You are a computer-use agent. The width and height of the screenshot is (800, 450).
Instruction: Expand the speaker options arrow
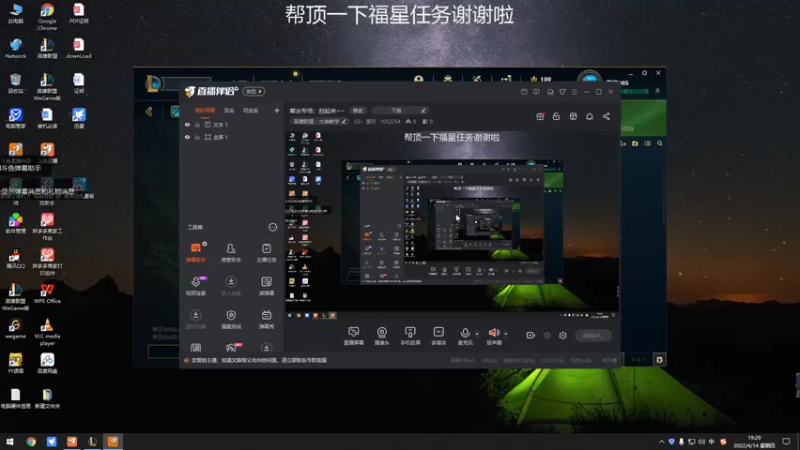pyautogui.click(x=506, y=334)
